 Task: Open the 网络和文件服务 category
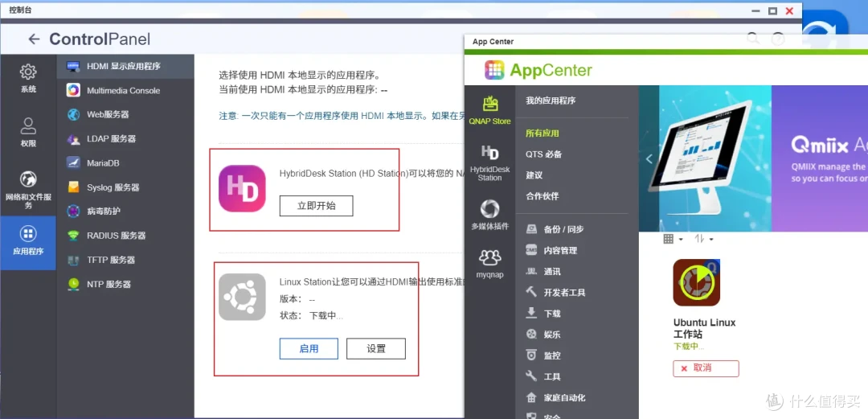(28, 188)
